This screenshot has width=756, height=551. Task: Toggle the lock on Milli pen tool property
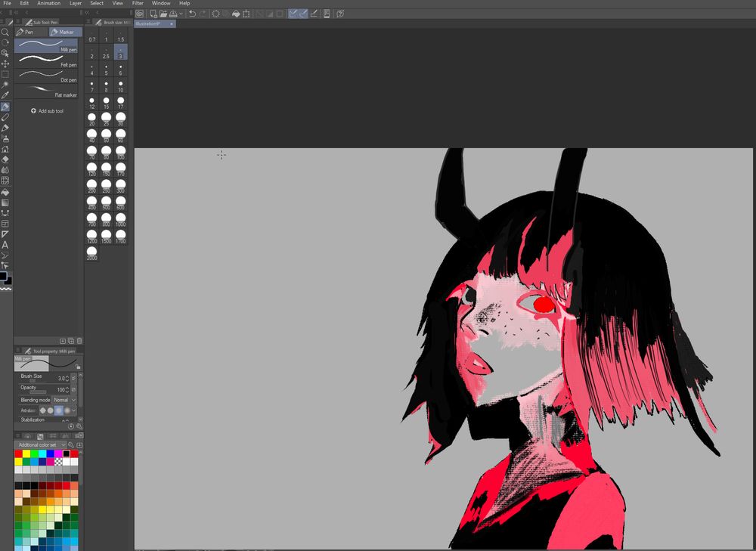pyautogui.click(x=78, y=367)
